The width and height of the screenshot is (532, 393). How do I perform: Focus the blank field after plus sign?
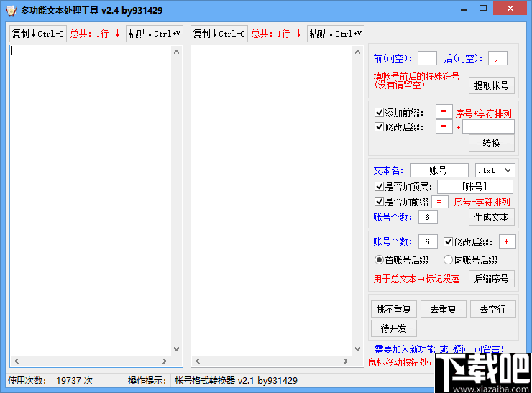[x=488, y=127]
